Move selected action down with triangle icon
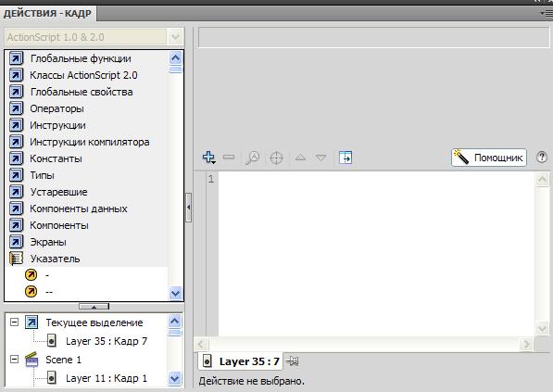Screen dimensions: 553x392 [x=320, y=158]
